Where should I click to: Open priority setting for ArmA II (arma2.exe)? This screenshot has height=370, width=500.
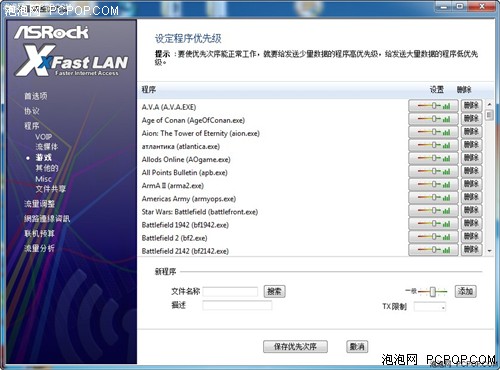433,184
